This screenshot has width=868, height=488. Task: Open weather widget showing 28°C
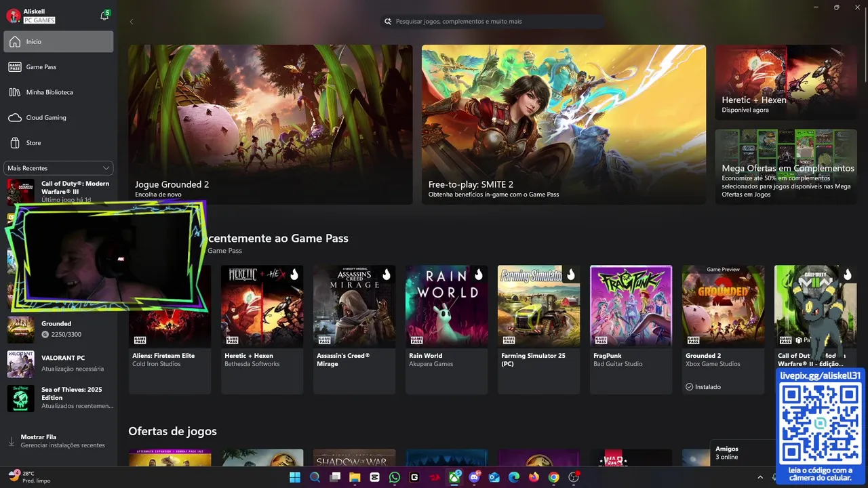coord(29,477)
